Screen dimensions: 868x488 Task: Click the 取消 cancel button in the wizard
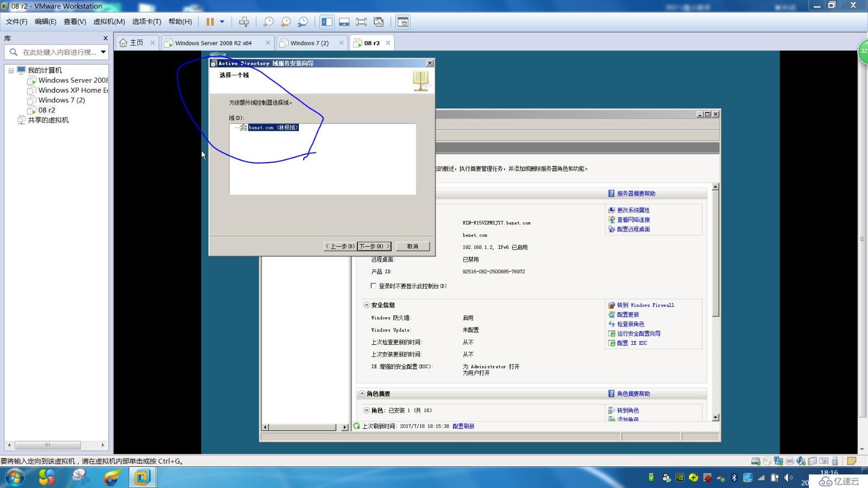pos(413,246)
